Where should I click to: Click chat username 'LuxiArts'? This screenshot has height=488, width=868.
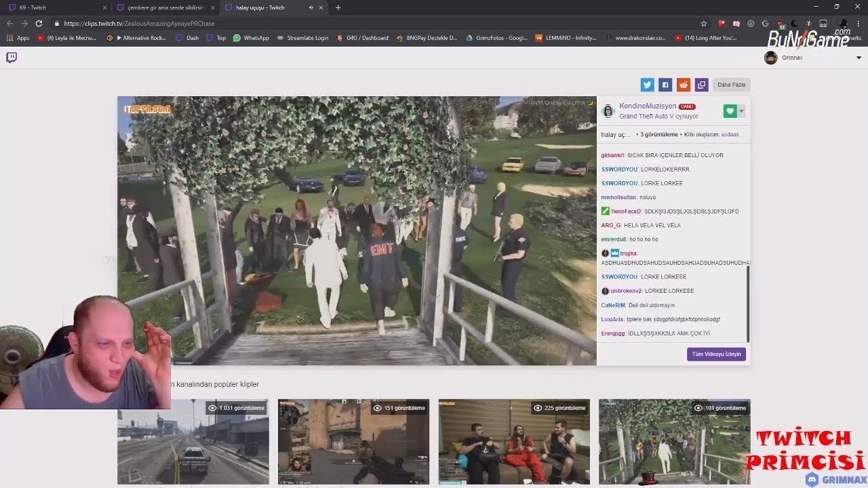click(612, 319)
